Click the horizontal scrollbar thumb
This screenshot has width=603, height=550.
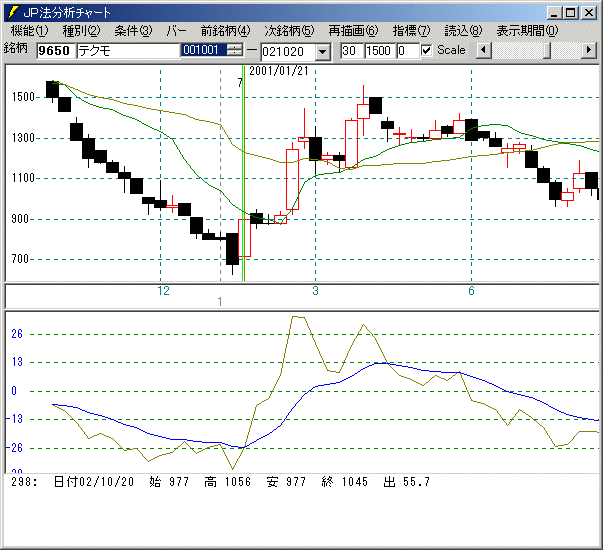(x=547, y=50)
